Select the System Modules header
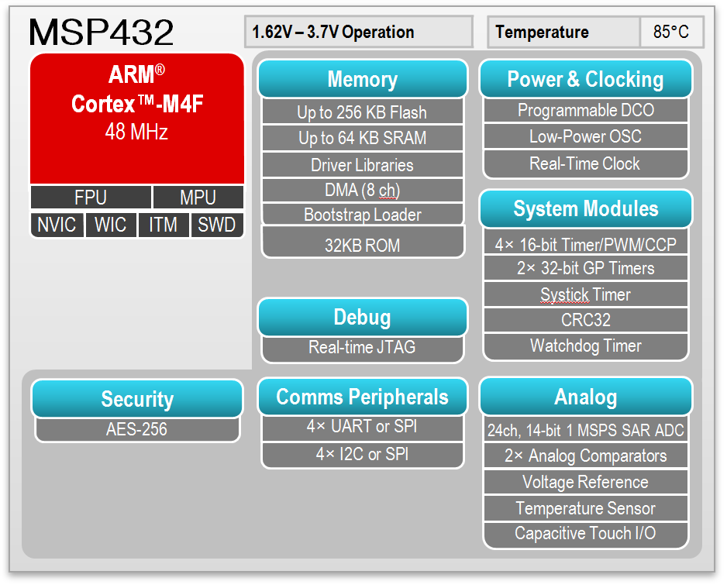The height and width of the screenshot is (588, 727). click(586, 208)
